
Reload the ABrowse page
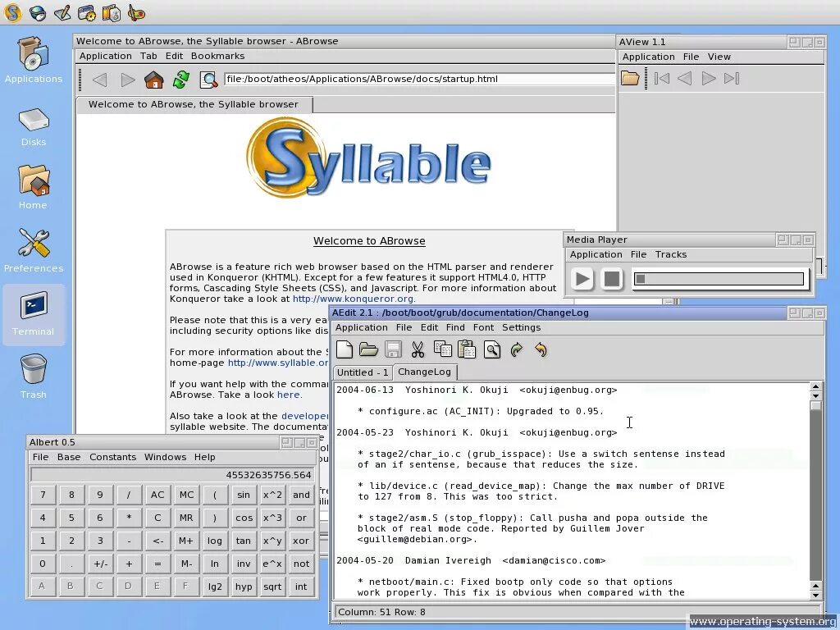click(181, 80)
